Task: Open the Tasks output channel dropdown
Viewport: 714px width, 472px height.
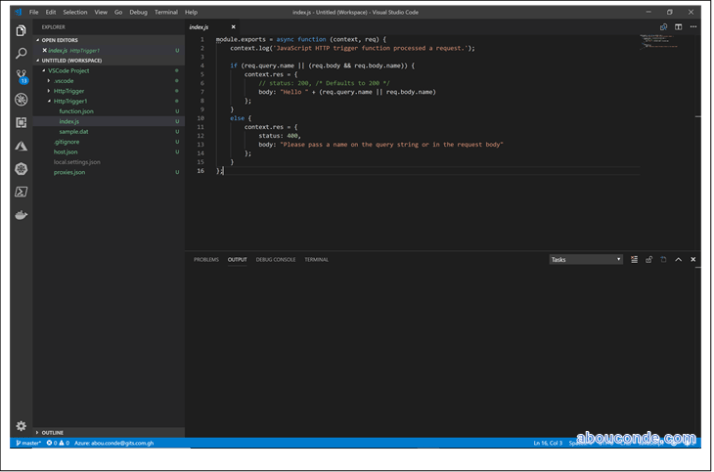Action: click(586, 259)
